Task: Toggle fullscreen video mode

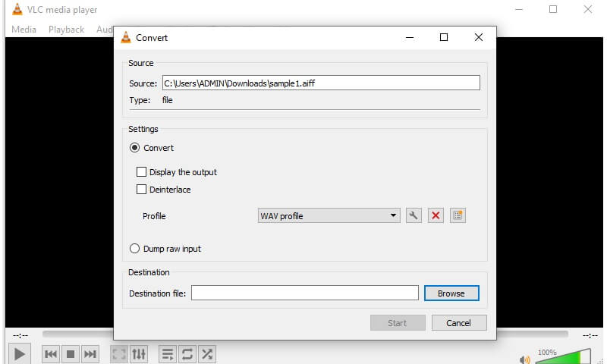Action: (118, 353)
